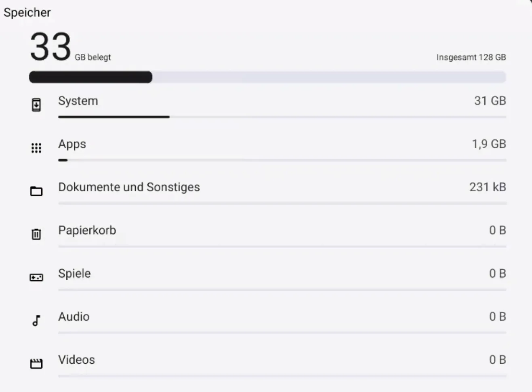Click the Videos clapperboard icon
Viewport: 532px width, 392px height.
coord(36,364)
